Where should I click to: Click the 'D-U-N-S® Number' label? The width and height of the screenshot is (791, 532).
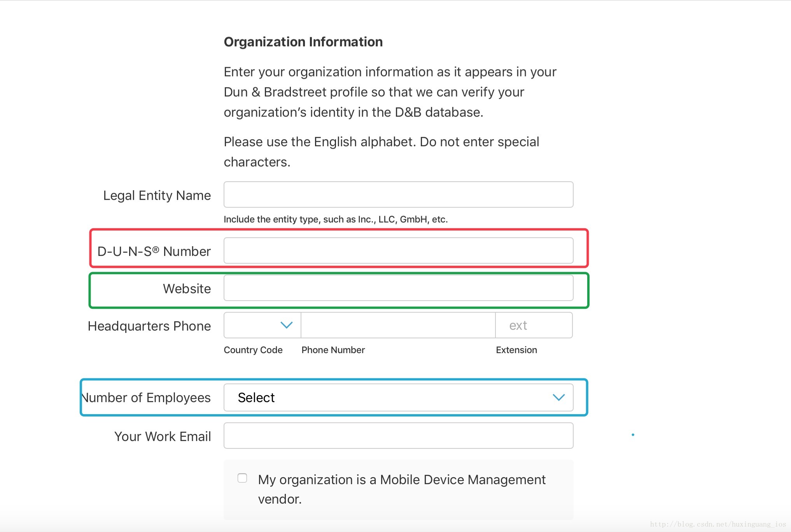pos(154,251)
